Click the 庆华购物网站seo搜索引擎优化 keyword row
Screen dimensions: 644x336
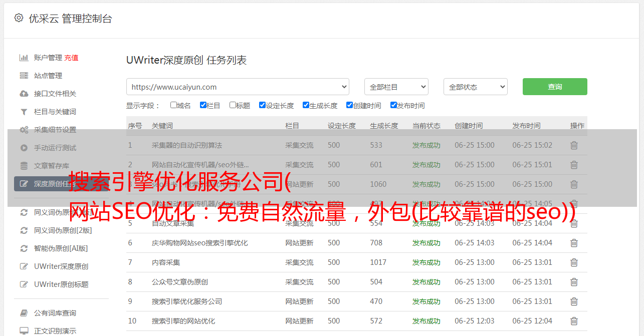click(199, 243)
